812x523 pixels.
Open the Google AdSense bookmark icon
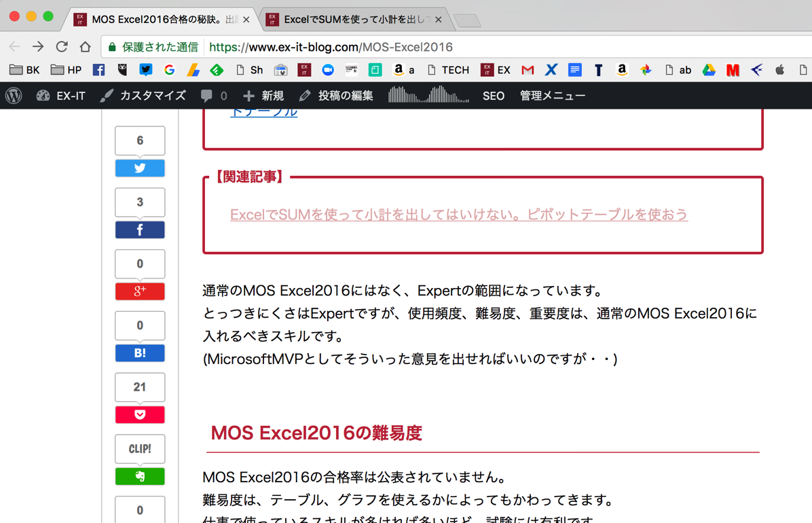coord(193,70)
